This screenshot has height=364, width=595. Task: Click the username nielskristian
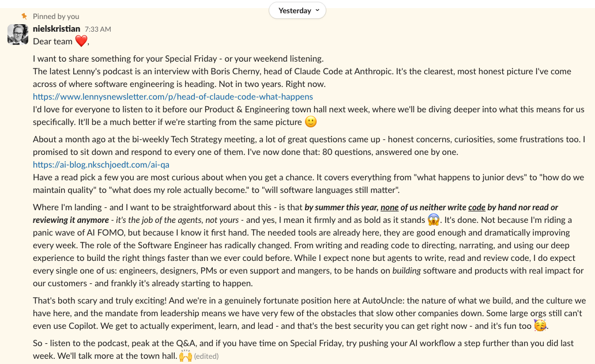click(55, 28)
